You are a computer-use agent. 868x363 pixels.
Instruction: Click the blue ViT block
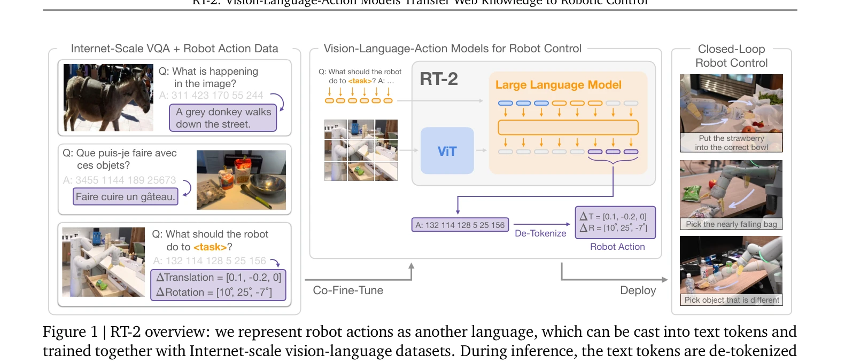coord(447,151)
